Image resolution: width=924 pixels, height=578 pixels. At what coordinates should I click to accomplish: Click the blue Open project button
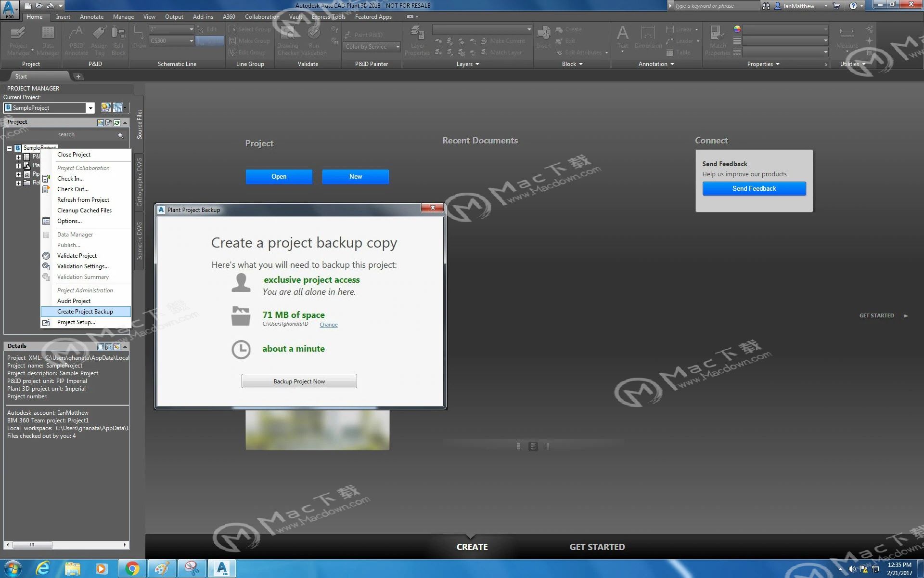tap(279, 177)
